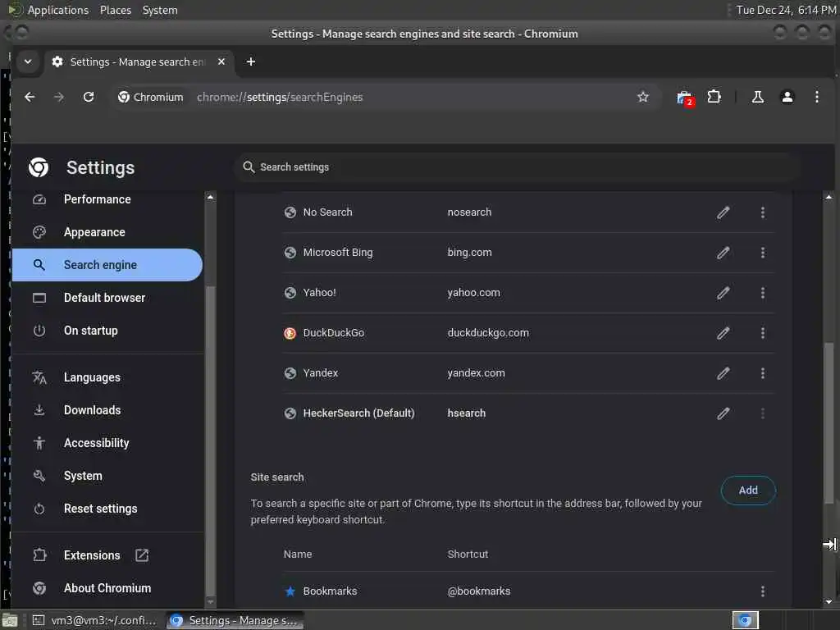View site information for Chromium chip
The width and height of the screenshot is (840, 630).
coord(151,97)
